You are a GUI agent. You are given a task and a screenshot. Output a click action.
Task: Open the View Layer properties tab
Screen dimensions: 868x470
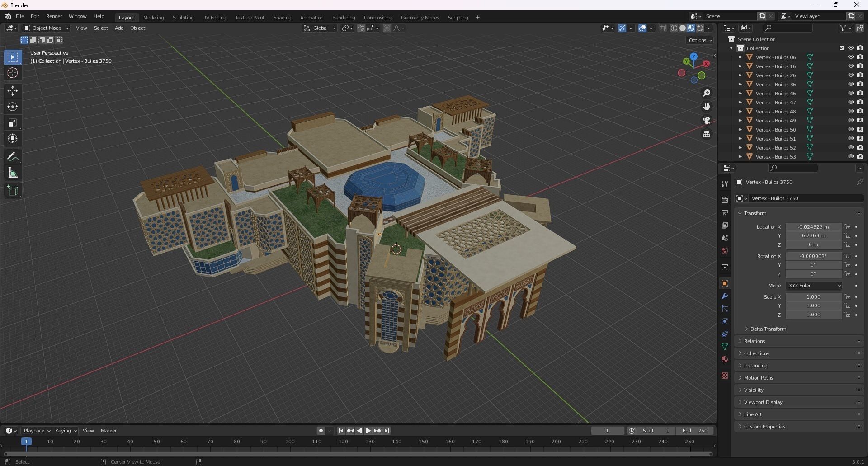[x=725, y=225]
